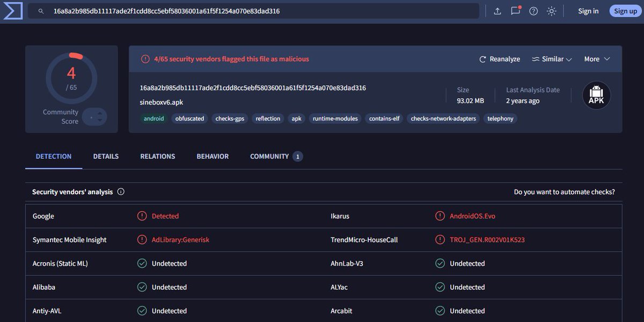Image resolution: width=644 pixels, height=322 pixels.
Task: Click the 93.02 MB size value
Action: (471, 101)
